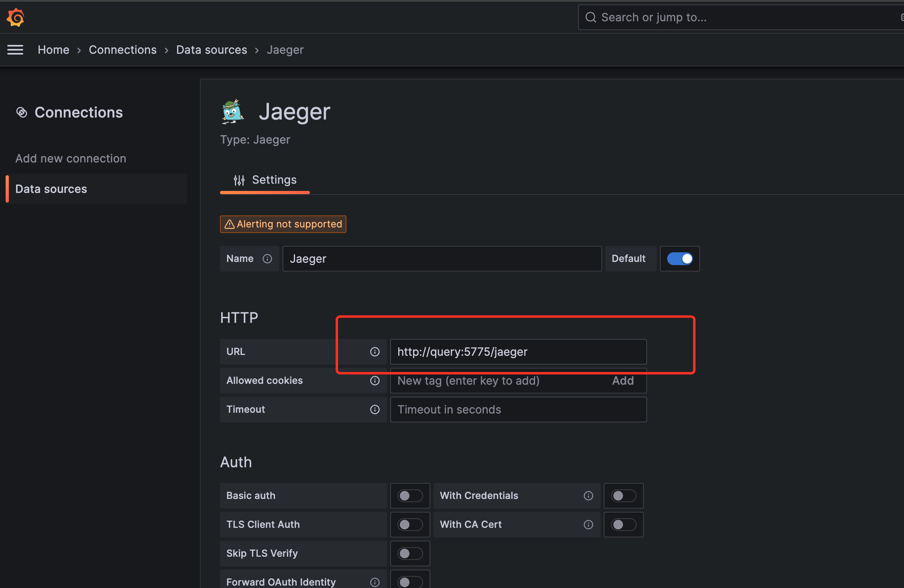904x588 pixels.
Task: Click the With Credentials info icon
Action: (x=588, y=496)
